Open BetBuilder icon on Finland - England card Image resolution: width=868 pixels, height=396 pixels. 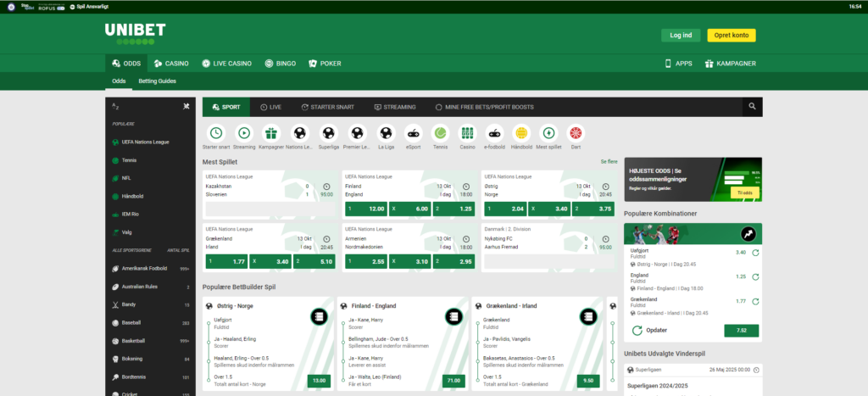tap(453, 317)
